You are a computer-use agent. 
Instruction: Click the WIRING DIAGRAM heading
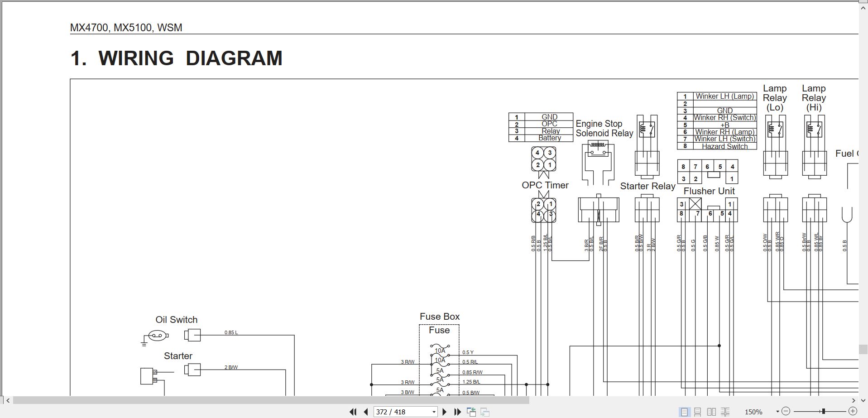190,58
